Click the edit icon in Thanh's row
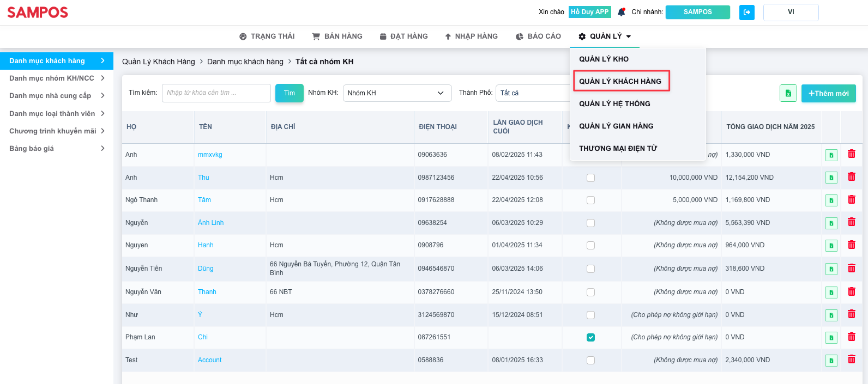Screen dimensions: 868x384 (x=831, y=292)
